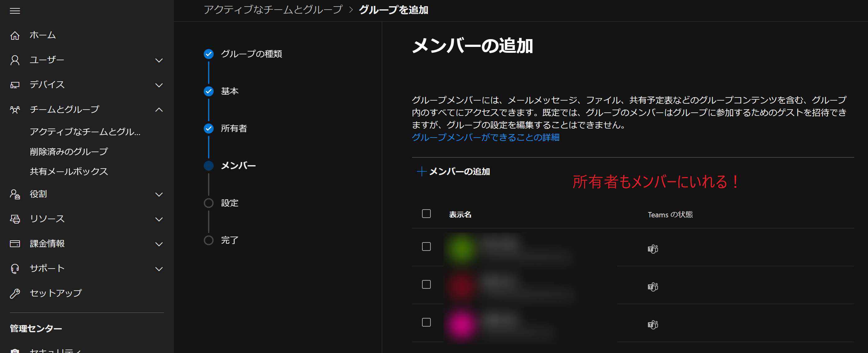
Task: Click the メンバーの追加 plus button
Action: point(453,171)
